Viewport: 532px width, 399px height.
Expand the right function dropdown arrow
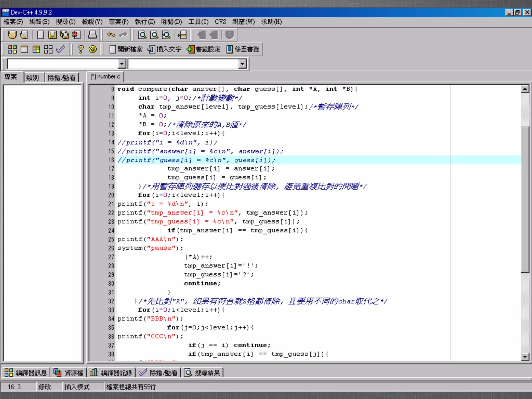tap(242, 64)
